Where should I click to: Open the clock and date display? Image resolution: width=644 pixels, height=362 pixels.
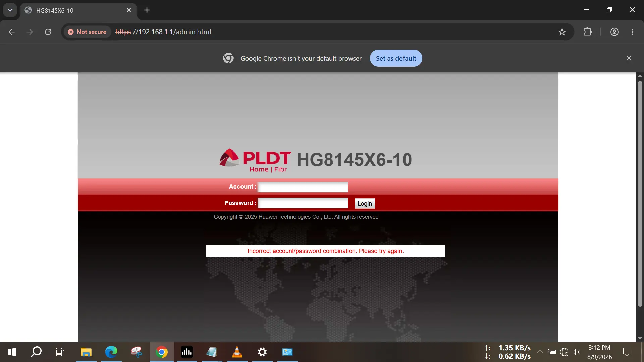pyautogui.click(x=600, y=352)
